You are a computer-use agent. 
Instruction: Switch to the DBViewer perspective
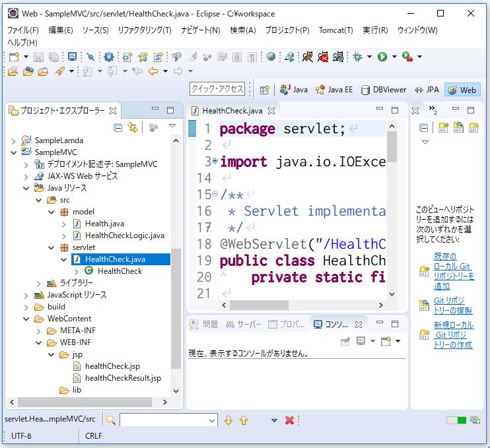[384, 90]
